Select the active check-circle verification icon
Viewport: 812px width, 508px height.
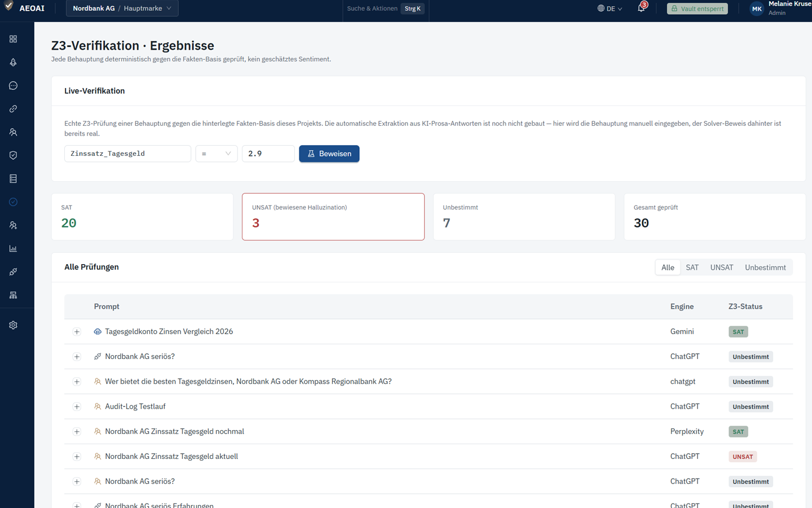[x=13, y=202]
